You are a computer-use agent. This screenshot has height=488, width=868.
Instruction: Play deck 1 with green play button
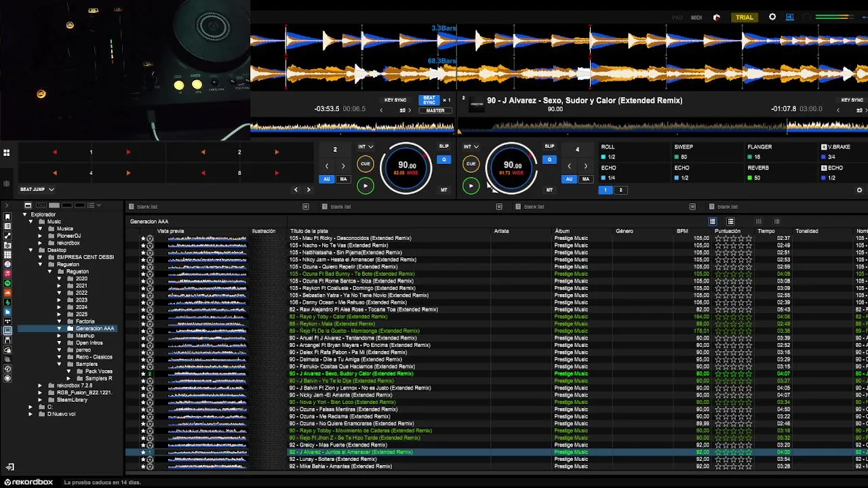pyautogui.click(x=365, y=185)
